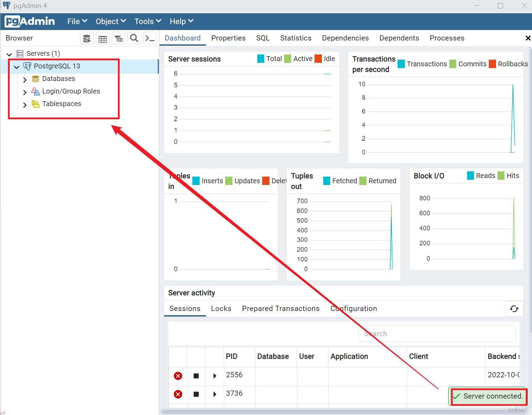Click the PID value 3736

pyautogui.click(x=234, y=393)
